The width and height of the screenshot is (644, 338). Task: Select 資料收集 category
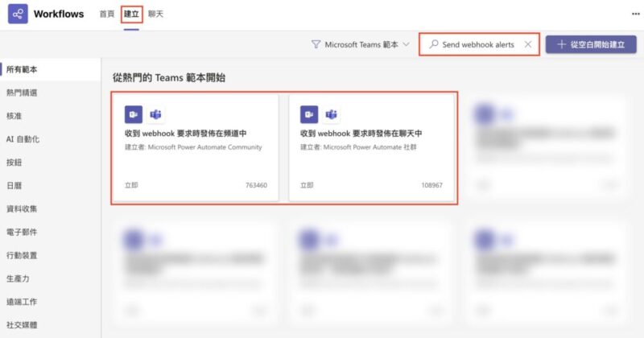point(50,208)
